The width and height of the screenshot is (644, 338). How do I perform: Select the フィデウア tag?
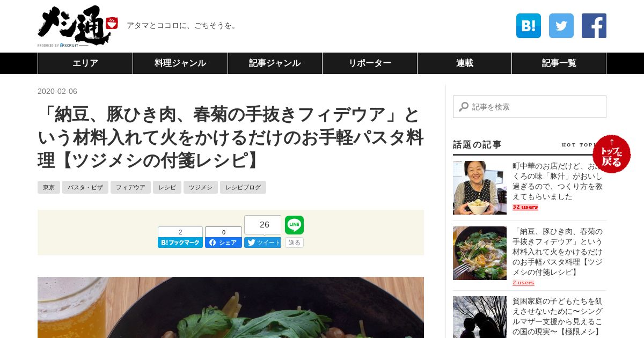coord(130,187)
